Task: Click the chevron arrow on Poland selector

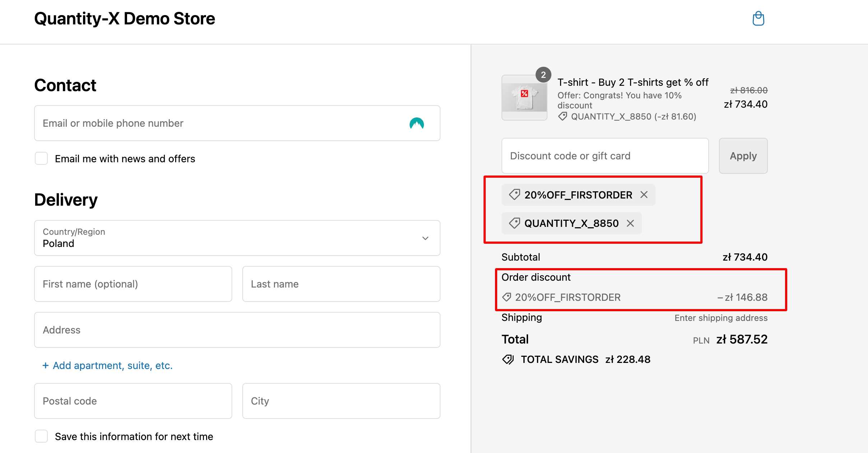Action: click(425, 238)
